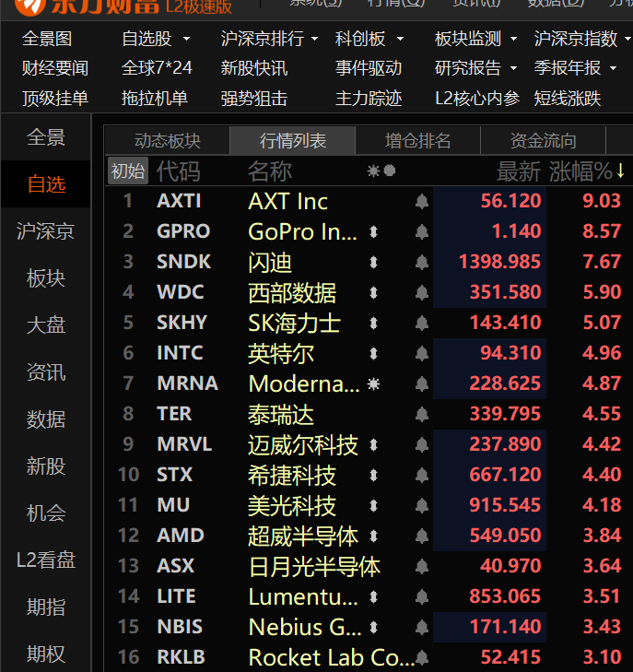Click the sun icon in the table header
The width and height of the screenshot is (633, 672).
click(x=373, y=171)
